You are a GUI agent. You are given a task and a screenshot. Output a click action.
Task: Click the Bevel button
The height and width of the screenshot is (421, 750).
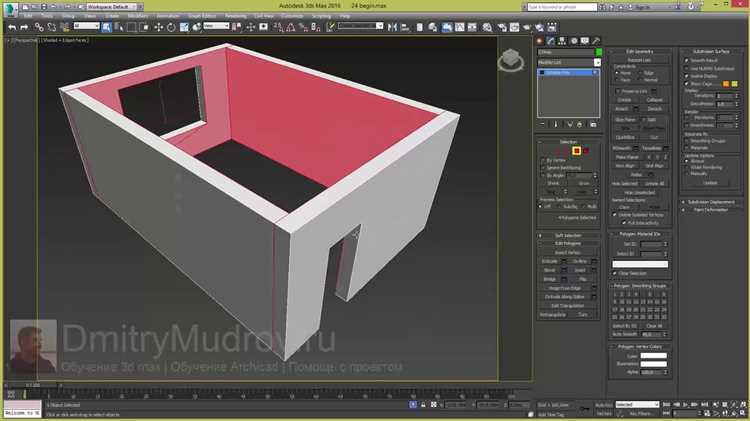(550, 270)
